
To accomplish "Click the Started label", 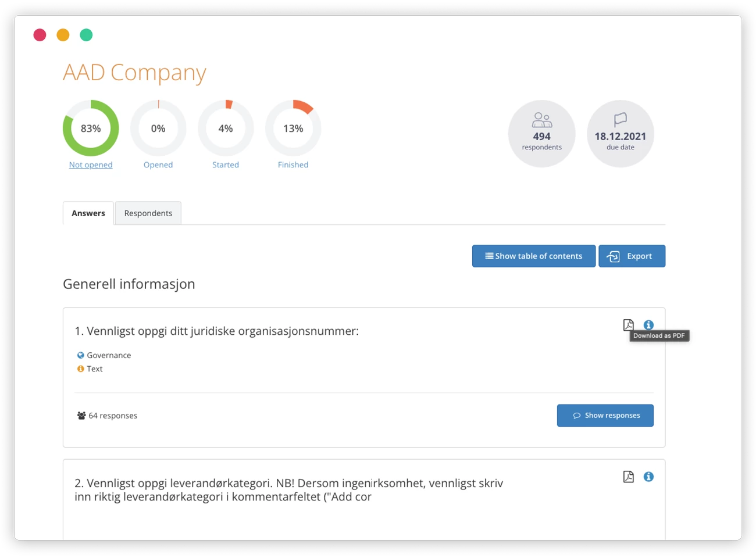I will click(226, 164).
